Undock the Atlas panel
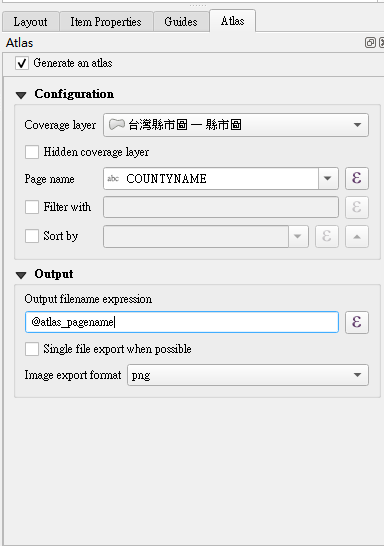Image resolution: width=384 pixels, height=546 pixels. click(370, 43)
